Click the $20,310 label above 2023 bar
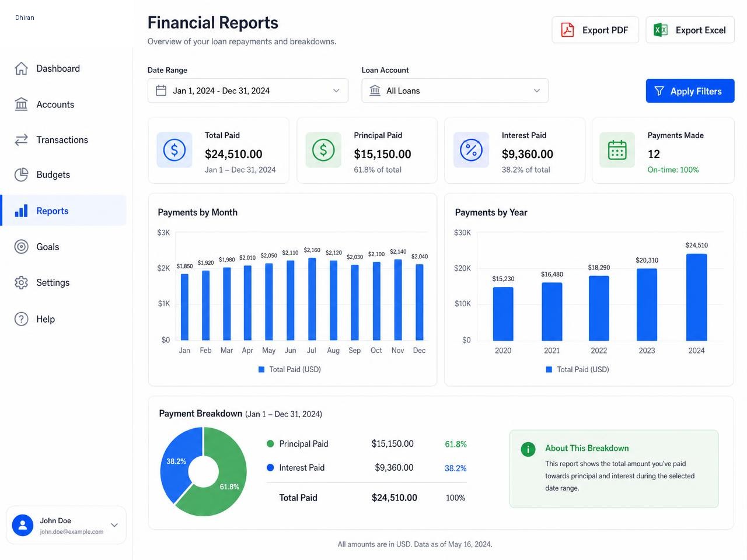 (x=647, y=260)
